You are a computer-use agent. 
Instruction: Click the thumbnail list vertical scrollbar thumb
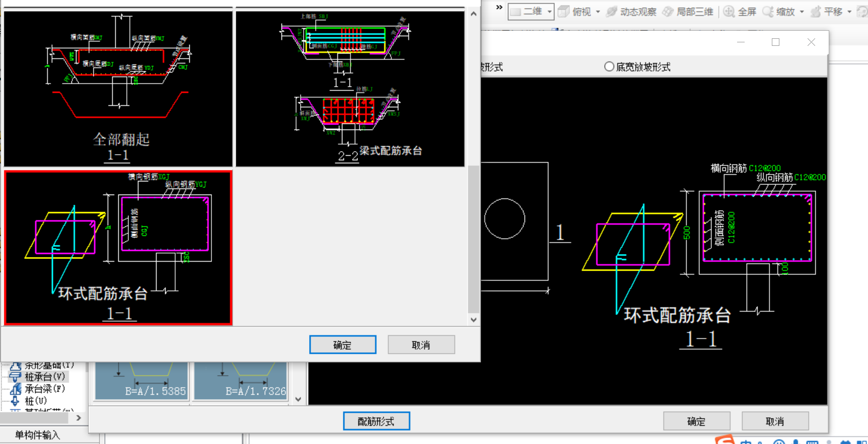click(x=474, y=239)
